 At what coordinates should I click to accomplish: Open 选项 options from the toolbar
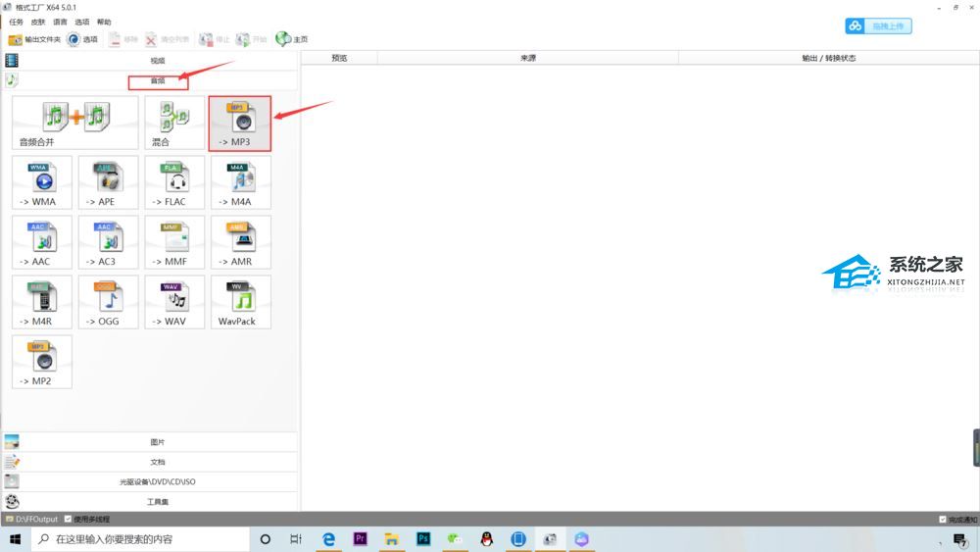coord(82,39)
